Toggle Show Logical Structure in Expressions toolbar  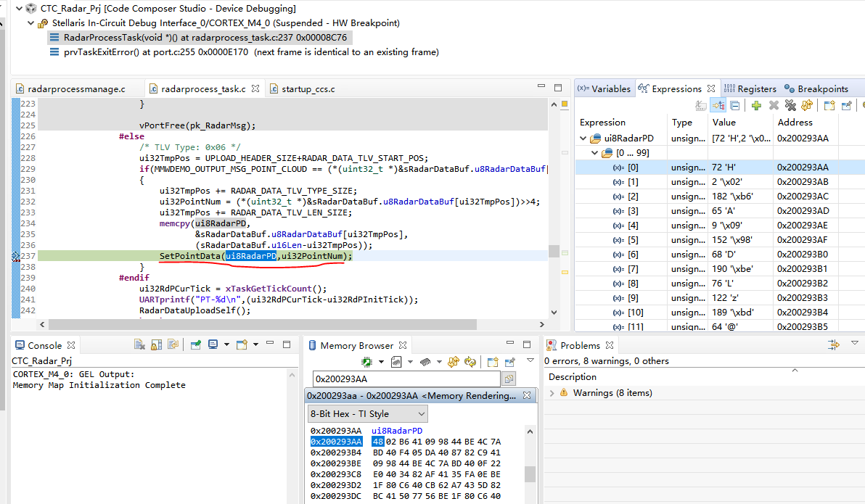coord(718,105)
